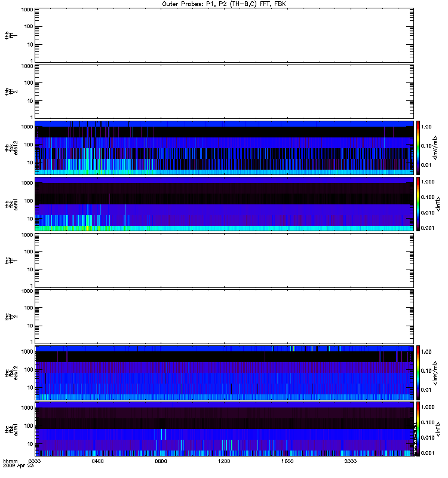Click the "1000" y-tick of the top thb panel

(x=27, y=10)
